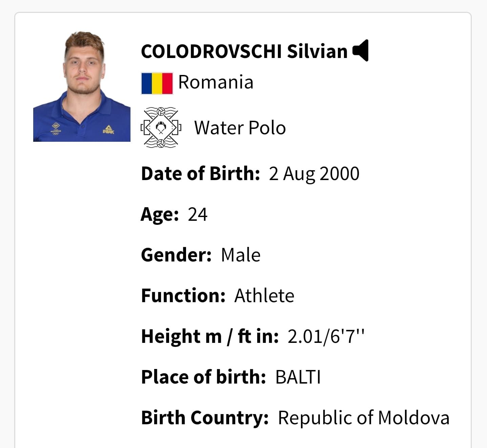Screen dimensions: 487x448
Task: Click the height value 2.01/6'7''
Action: click(326, 336)
